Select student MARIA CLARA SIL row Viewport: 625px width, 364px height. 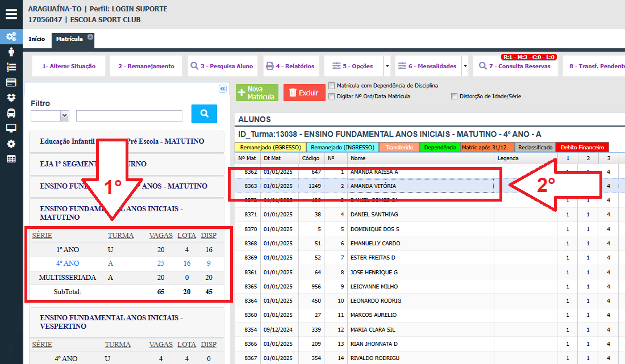[430, 330]
